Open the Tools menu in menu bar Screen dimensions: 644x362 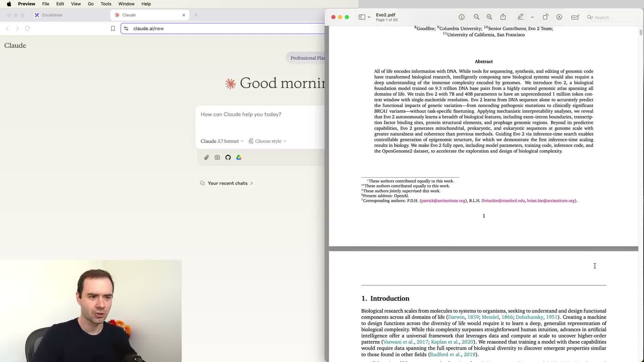106,4
